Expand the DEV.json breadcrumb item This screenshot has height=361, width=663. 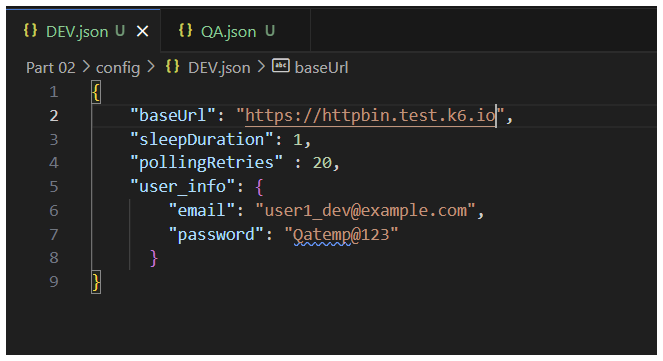[219, 68]
